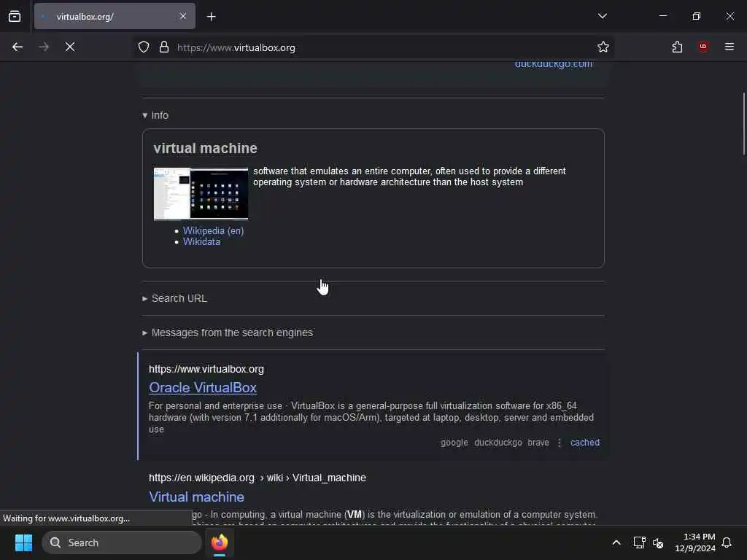Close the virtualbox.org tab
This screenshot has width=747, height=560.
[183, 16]
